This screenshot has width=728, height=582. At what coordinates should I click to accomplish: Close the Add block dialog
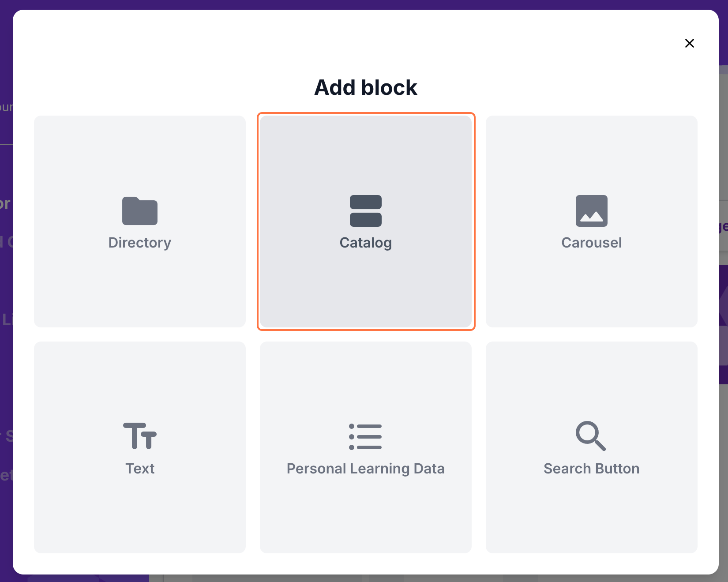[689, 43]
